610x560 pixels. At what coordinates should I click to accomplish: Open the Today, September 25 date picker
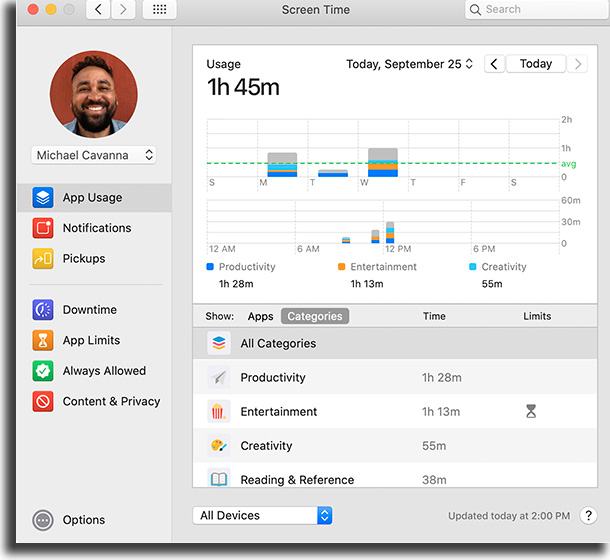(x=409, y=64)
